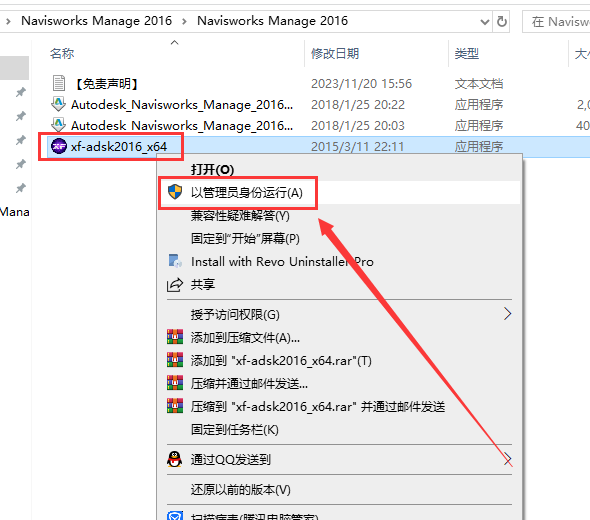The height and width of the screenshot is (520, 590).
Task: Click the search box 在 Navisw...
Action: 556,21
